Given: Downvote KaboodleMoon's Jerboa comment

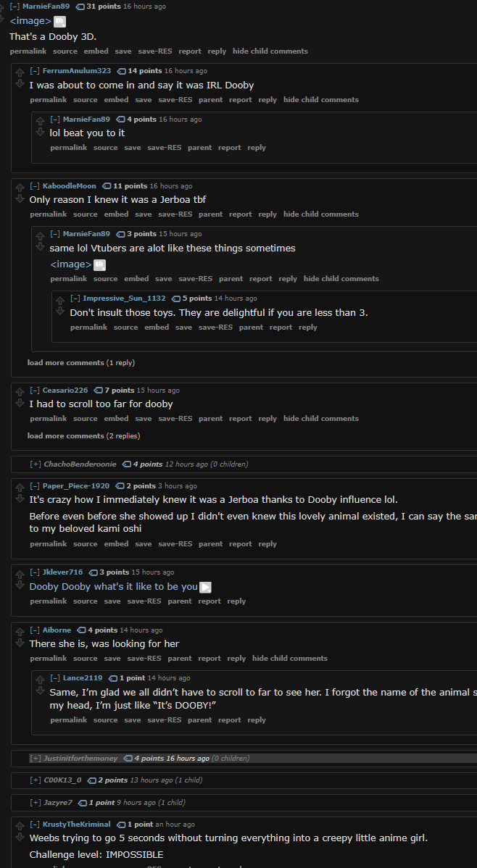Looking at the screenshot, I should point(20,199).
